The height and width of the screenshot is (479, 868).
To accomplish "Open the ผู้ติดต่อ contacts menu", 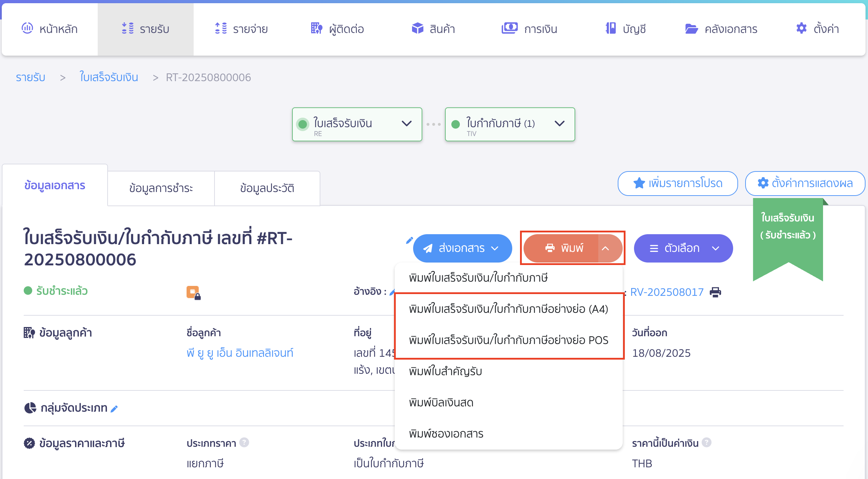I will coord(337,29).
